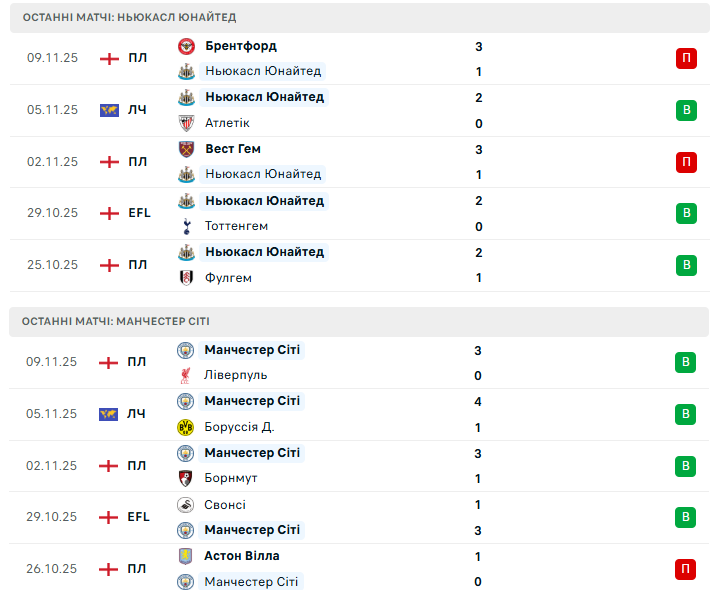Click the Liverpool club crest icon
The height and width of the screenshot is (596, 720).
(185, 375)
